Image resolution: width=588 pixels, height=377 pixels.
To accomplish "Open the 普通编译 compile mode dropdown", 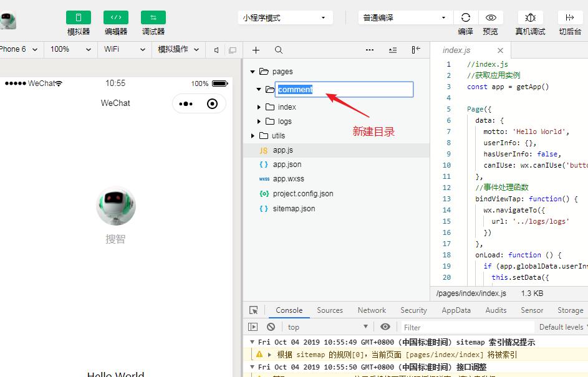I will click(404, 17).
